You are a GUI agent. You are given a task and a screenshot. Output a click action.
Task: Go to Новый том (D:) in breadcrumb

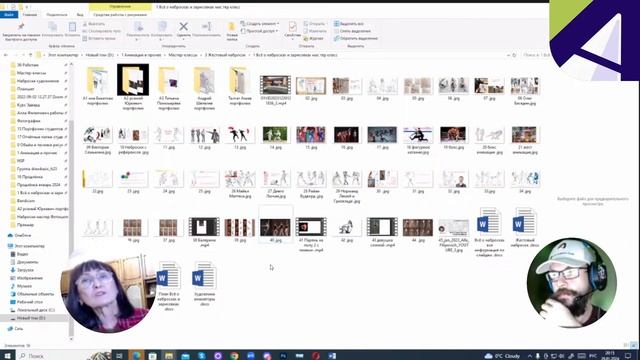click(100, 55)
